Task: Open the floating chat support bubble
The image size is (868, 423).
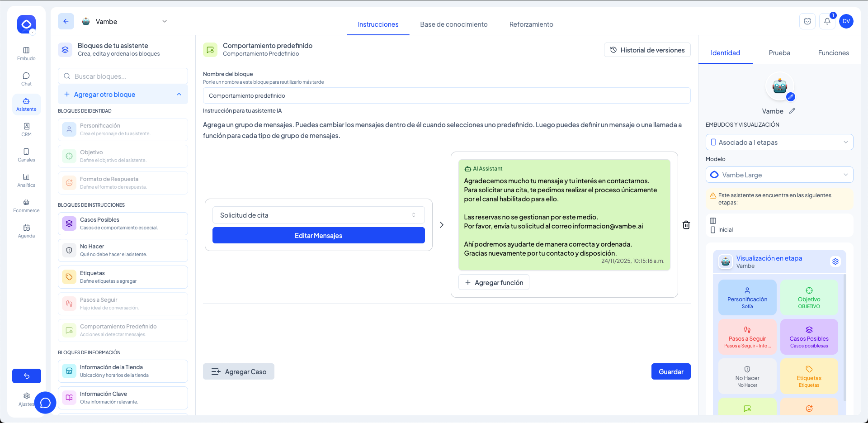Action: 45,402
